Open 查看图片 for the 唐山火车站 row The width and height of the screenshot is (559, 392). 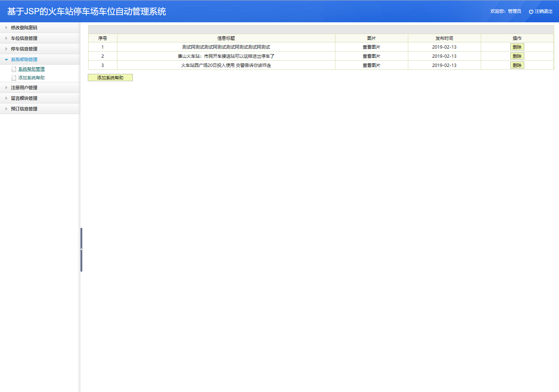click(371, 56)
